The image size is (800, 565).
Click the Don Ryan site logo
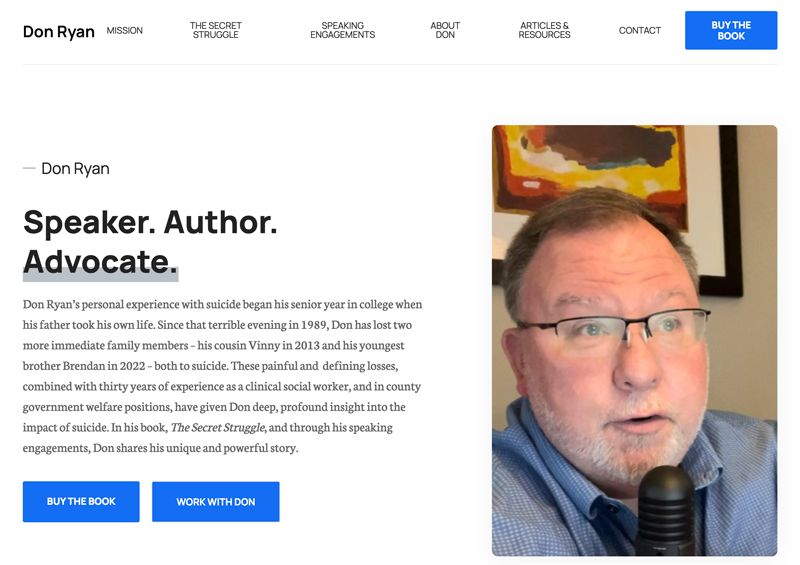point(59,31)
